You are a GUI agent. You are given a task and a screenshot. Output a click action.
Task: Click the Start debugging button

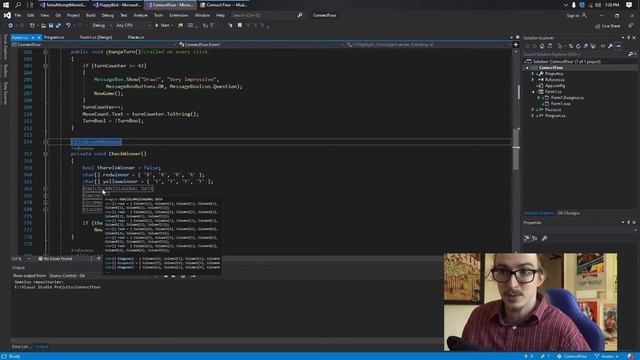coord(162,25)
